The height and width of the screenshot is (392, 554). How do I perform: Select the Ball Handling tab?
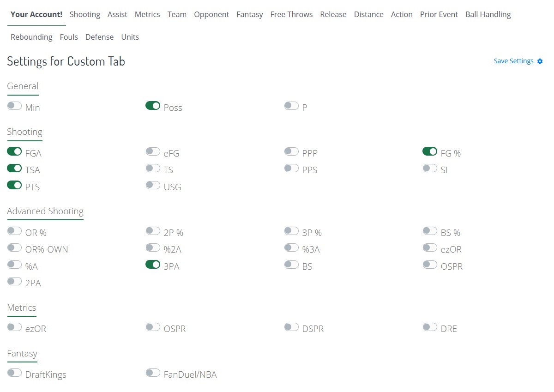point(488,14)
